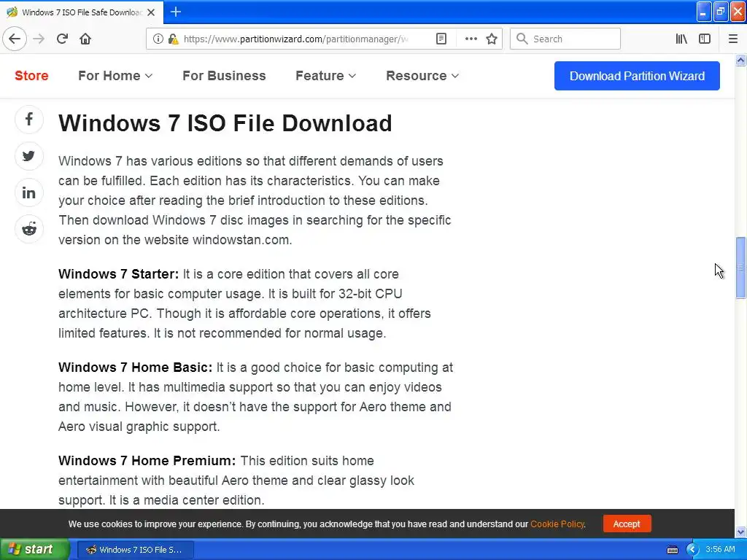Click the bold text Windows 7 Home Premium:
747x560 pixels.
point(147,461)
